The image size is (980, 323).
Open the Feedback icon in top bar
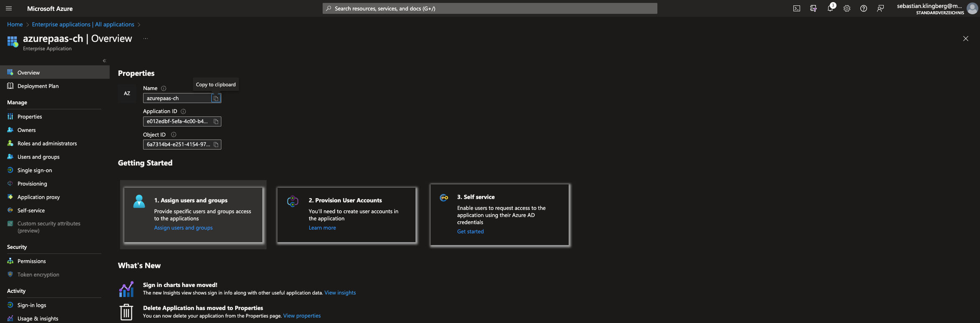(880, 8)
